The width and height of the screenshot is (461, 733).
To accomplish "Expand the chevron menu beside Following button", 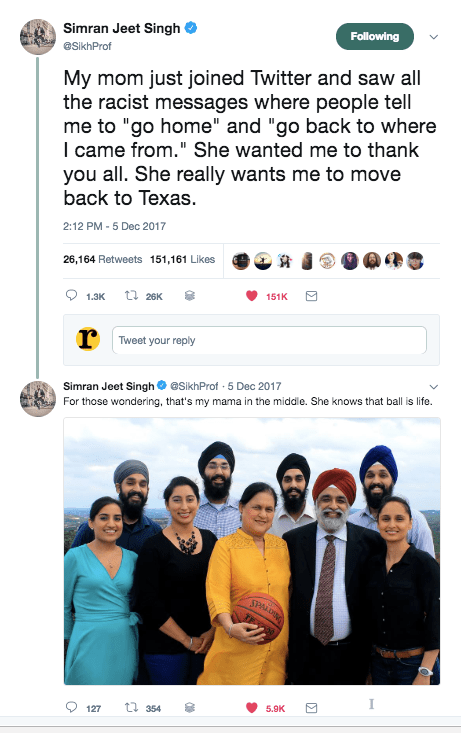I will [x=434, y=37].
